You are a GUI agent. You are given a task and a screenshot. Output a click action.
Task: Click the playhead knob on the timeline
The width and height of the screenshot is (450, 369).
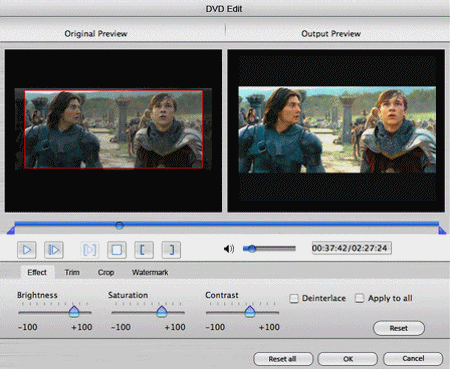tap(119, 226)
